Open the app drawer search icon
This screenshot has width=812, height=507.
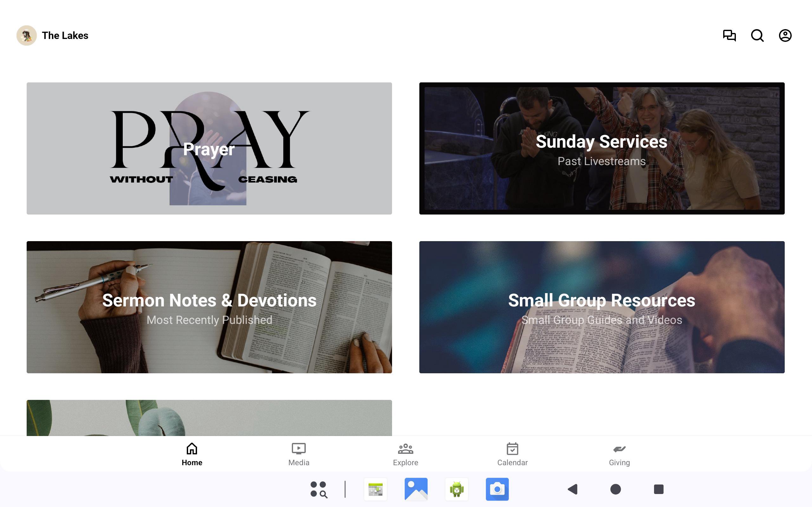[x=318, y=489]
